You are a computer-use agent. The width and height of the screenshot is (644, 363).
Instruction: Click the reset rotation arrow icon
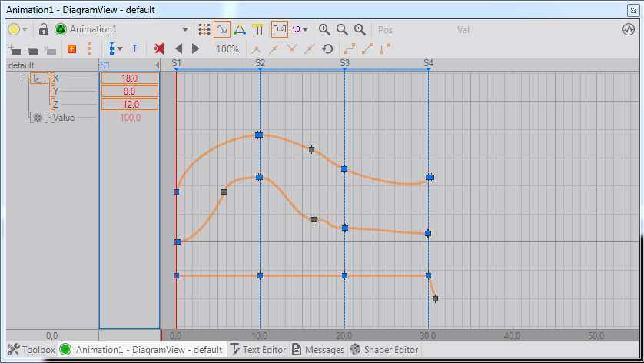[x=327, y=48]
